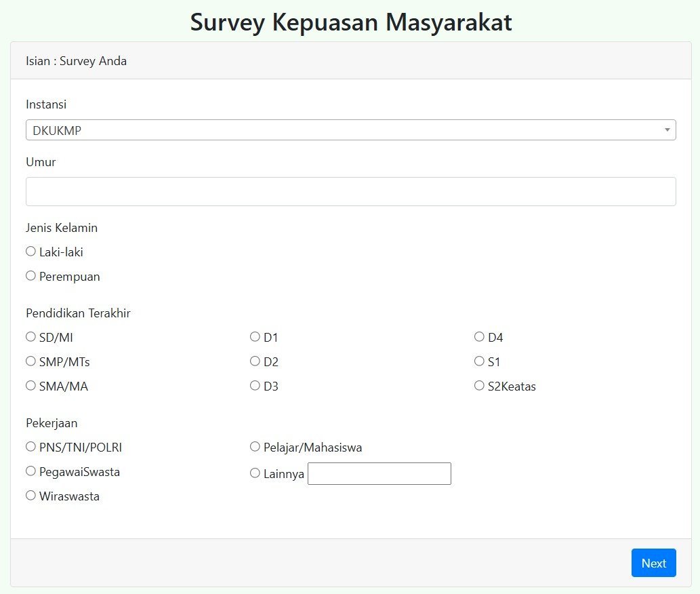Select the S1 radio button
Viewport: 700px width, 594px height.
(x=479, y=361)
